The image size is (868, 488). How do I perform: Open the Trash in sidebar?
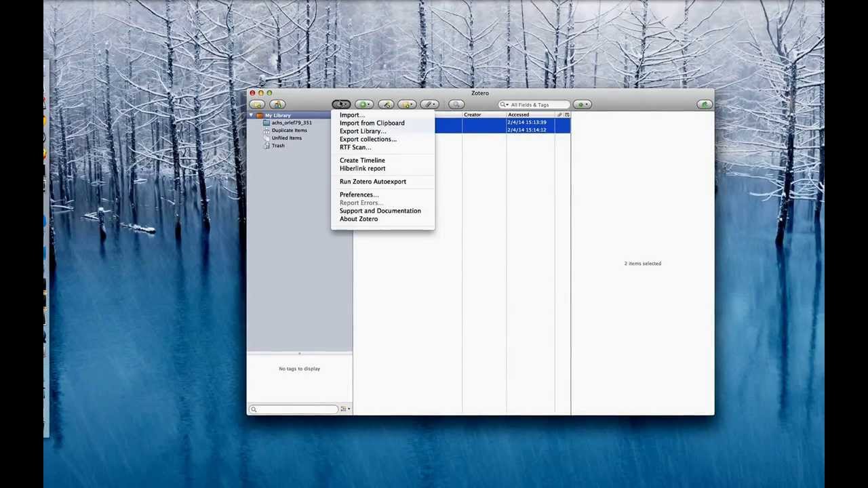coord(278,146)
